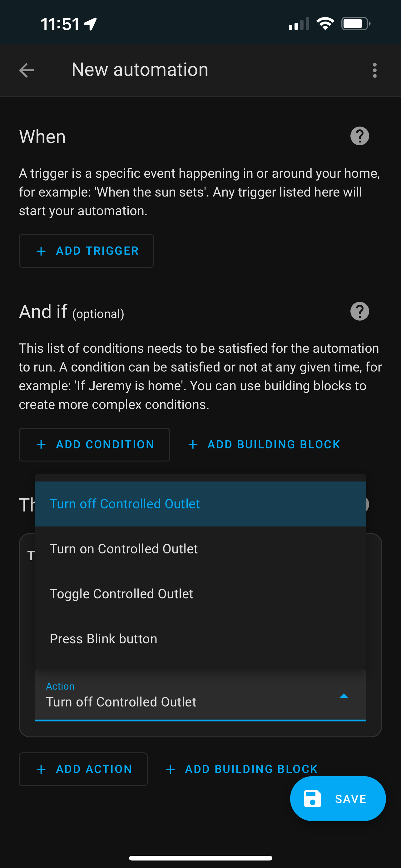Screen dimensions: 401x868
Task: Open the Action select field
Action: coord(200,695)
